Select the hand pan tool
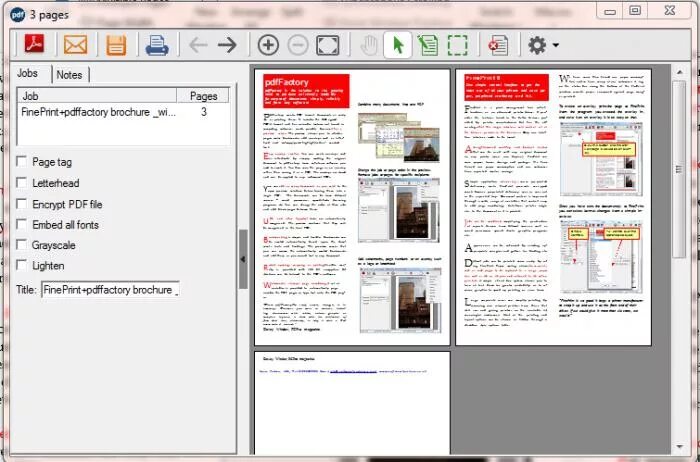The height and width of the screenshot is (462, 700). pos(369,45)
